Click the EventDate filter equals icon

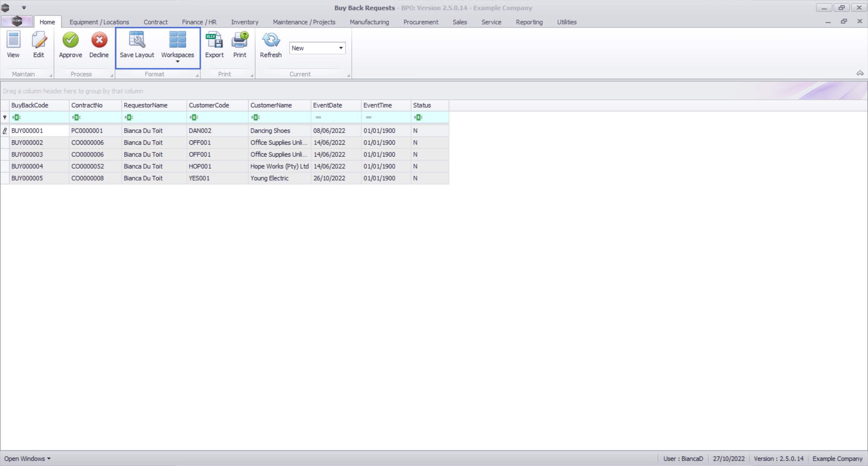click(318, 117)
